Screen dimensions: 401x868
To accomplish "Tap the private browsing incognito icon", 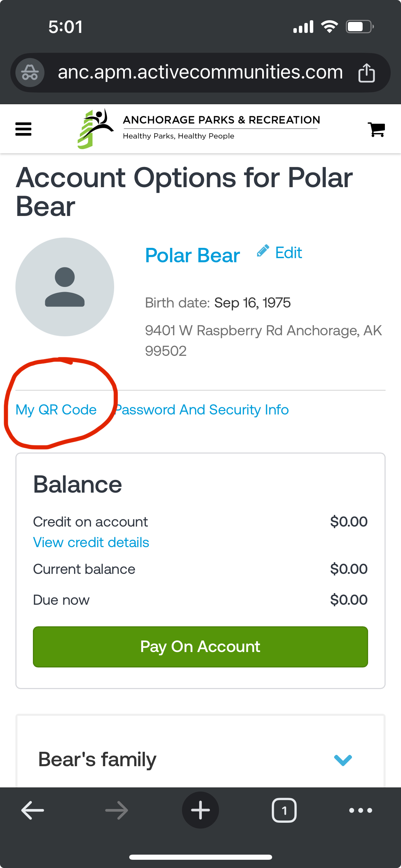I will click(30, 73).
